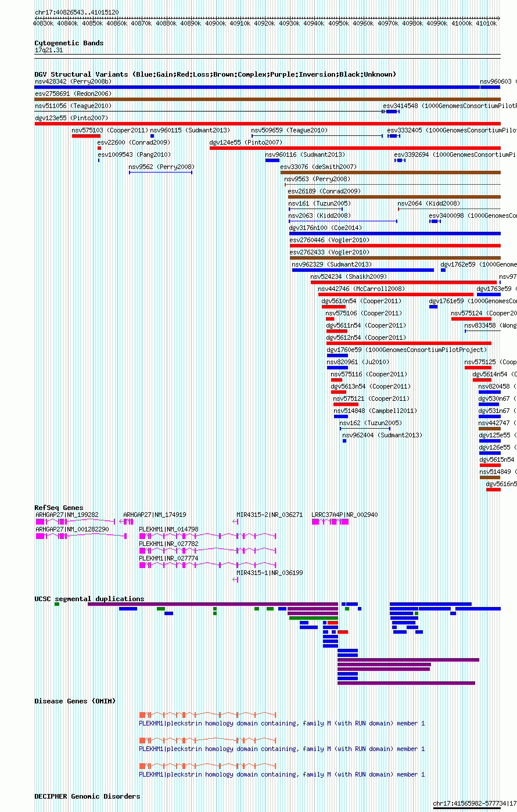The image size is (517, 812).
Task: Click nsv514848 (Campbell2011) label
Action: [x=375, y=411]
